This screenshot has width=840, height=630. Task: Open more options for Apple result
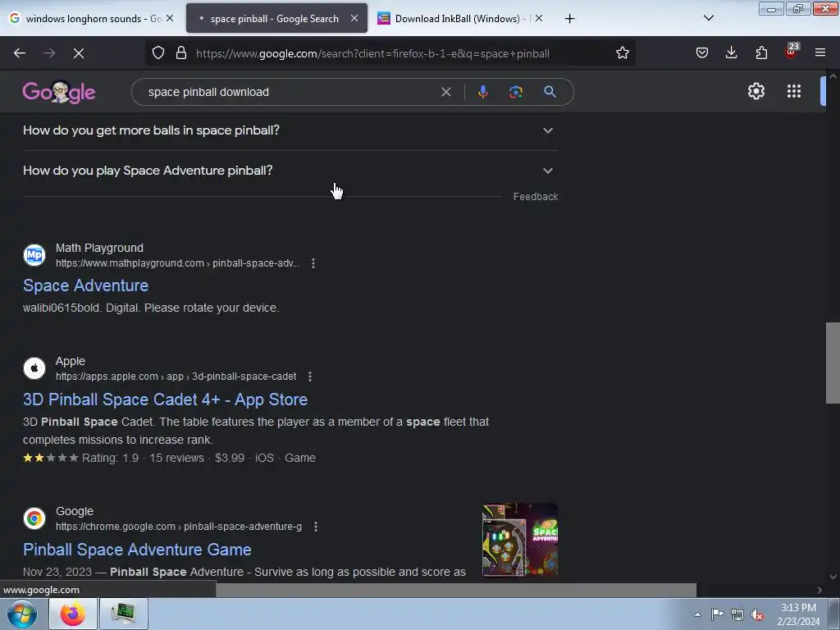310,377
